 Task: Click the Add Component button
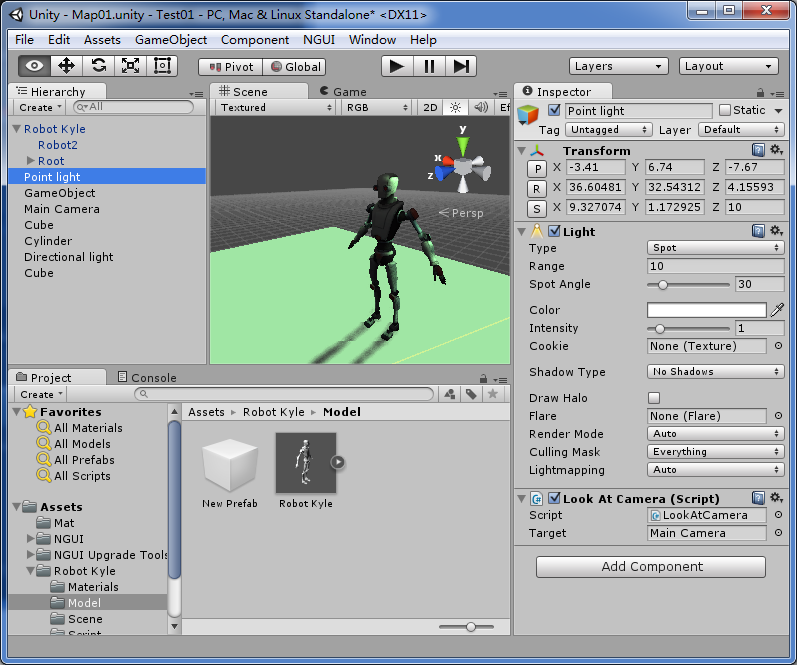click(651, 566)
